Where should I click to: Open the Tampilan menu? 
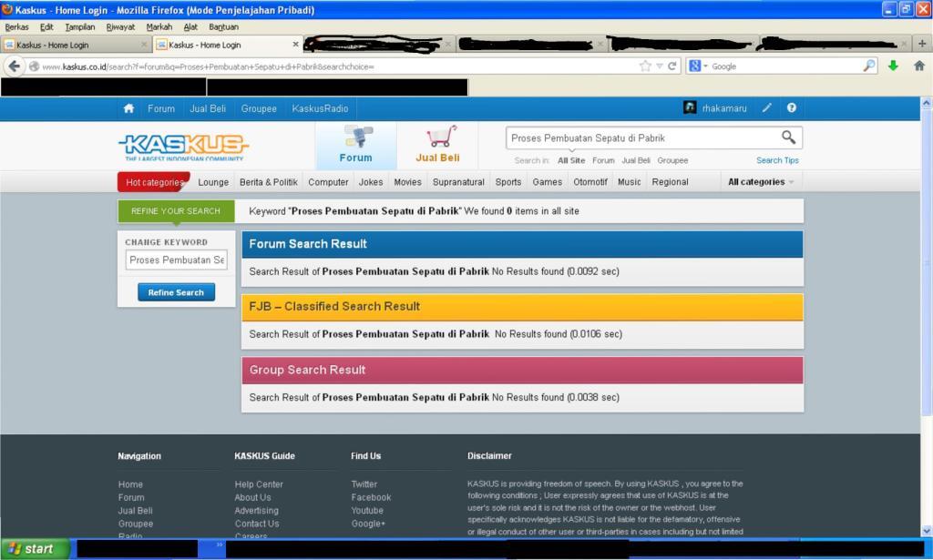point(80,26)
